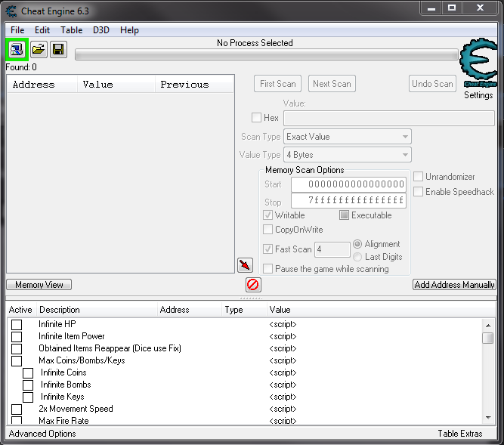Activate the Infinite Coins script
The image size is (504, 445).
click(x=28, y=373)
